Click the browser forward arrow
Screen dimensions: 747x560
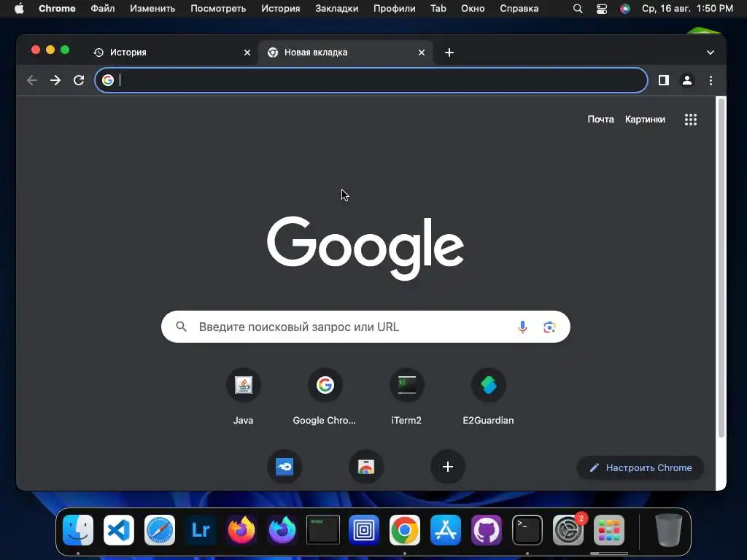click(x=55, y=80)
